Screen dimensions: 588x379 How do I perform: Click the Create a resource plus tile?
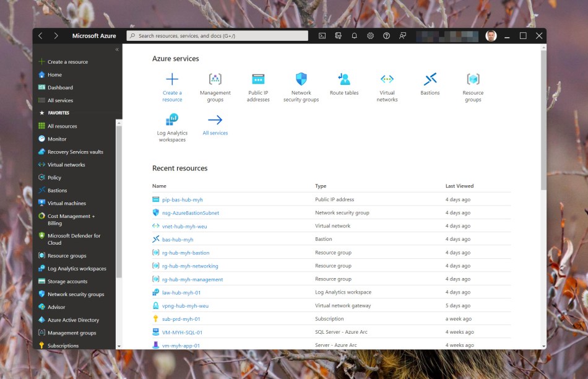tap(172, 87)
